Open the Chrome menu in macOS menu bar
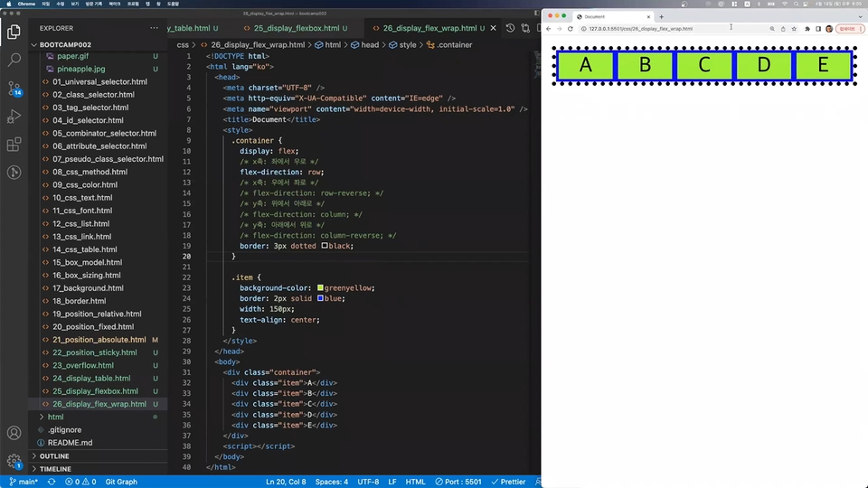 (x=26, y=4)
